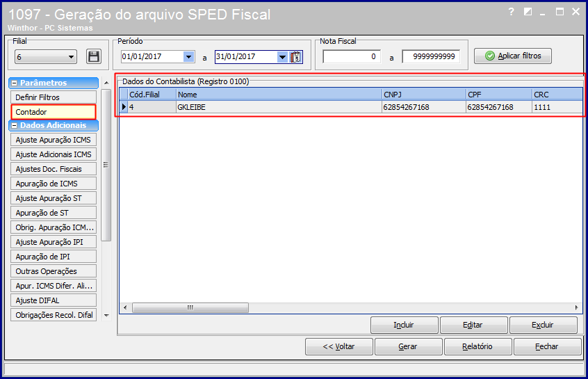Select Contador in the sidebar
Screen dimensions: 588x379
coord(54,112)
